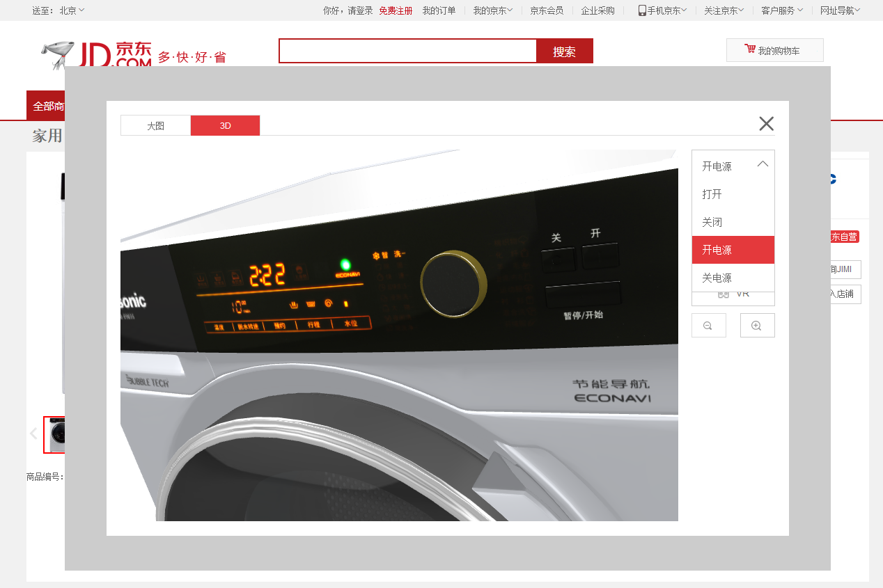Select highlighted 开电源 option
Screen dimensions: 883x588
(733, 250)
